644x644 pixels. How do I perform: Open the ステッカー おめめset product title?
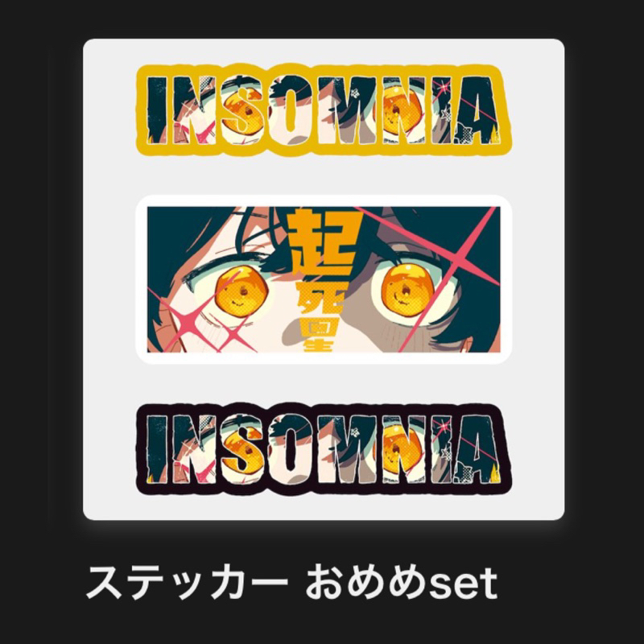(x=291, y=582)
